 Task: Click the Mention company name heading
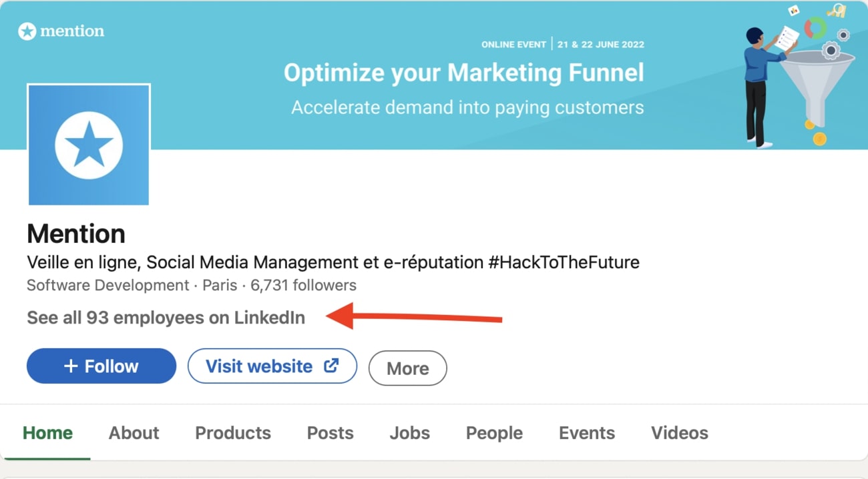76,234
